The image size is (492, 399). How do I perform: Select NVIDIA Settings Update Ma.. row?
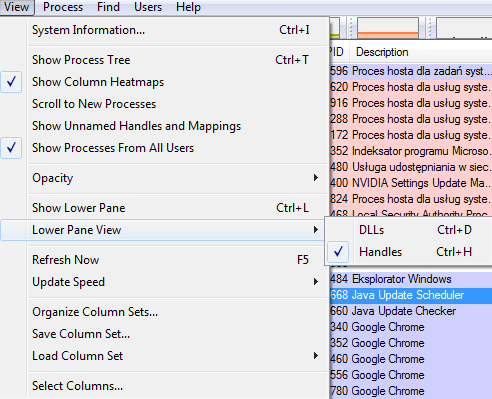coord(411,183)
